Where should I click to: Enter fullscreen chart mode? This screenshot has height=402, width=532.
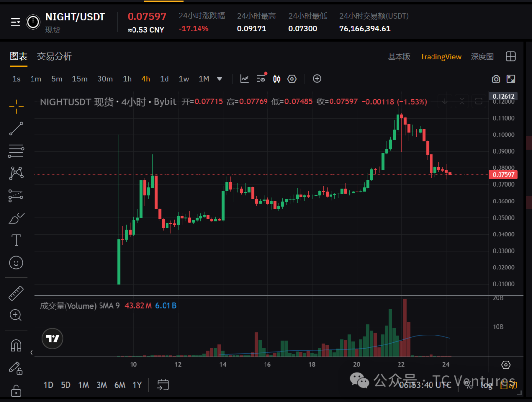click(511, 79)
